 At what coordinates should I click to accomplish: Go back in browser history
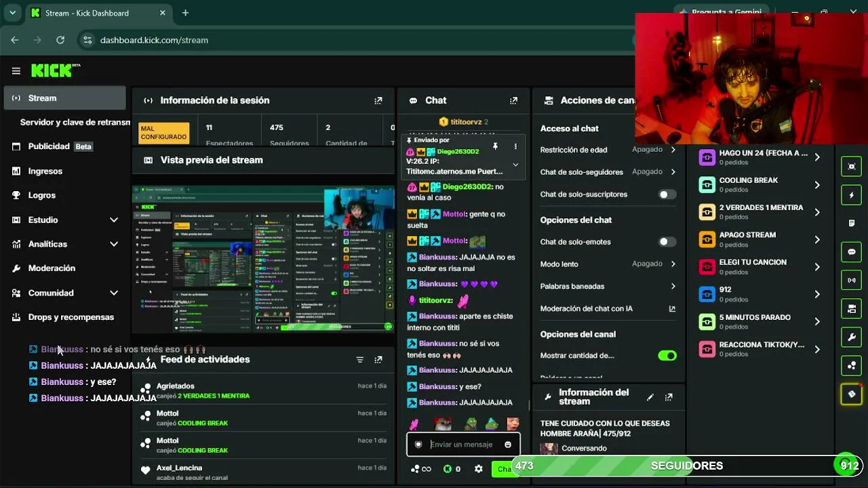(x=15, y=40)
